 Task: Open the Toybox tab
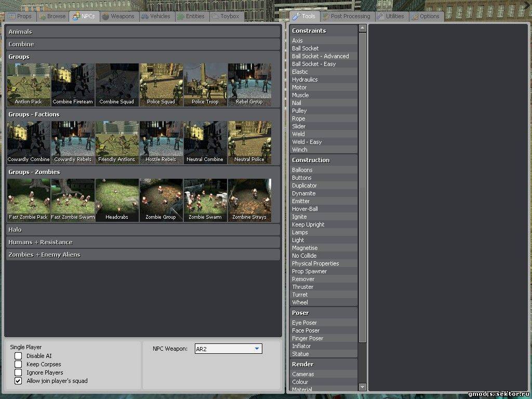[227, 16]
